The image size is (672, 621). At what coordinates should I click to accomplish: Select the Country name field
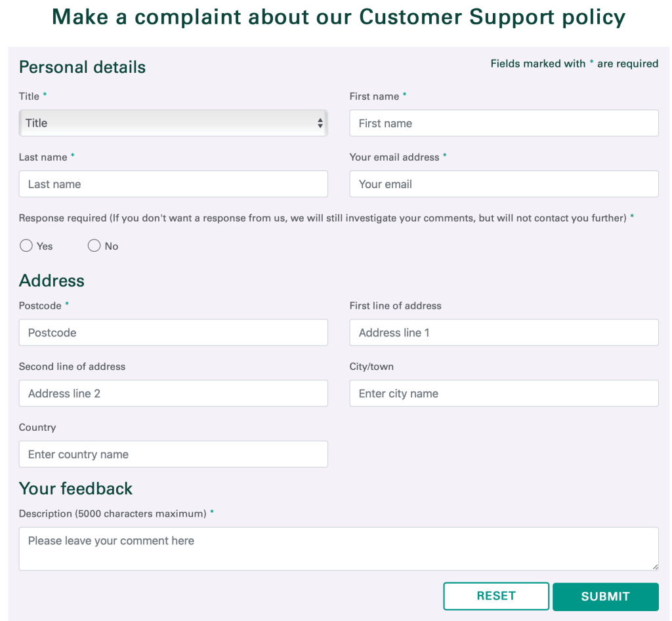tap(173, 454)
